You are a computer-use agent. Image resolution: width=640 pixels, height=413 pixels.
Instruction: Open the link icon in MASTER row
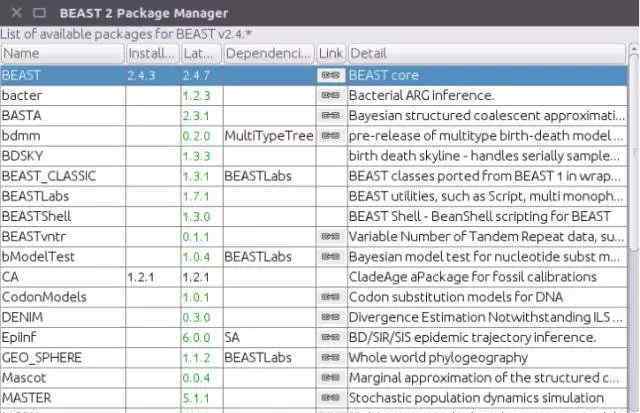point(331,397)
